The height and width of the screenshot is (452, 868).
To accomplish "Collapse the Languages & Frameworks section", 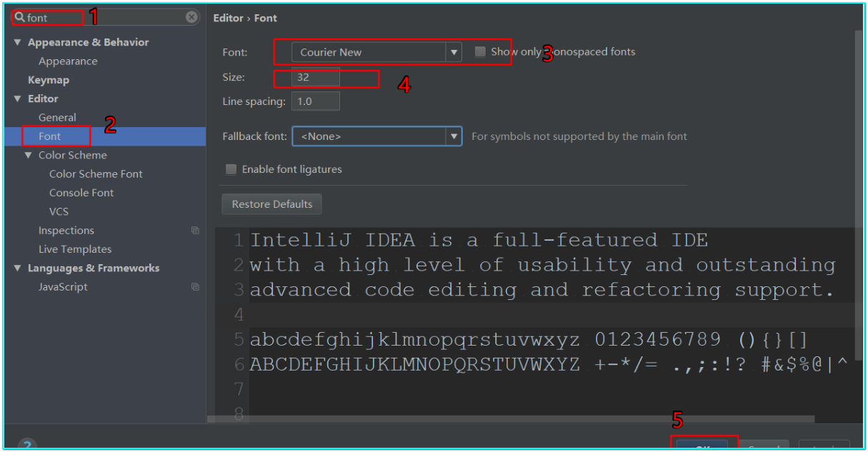I will pos(18,268).
